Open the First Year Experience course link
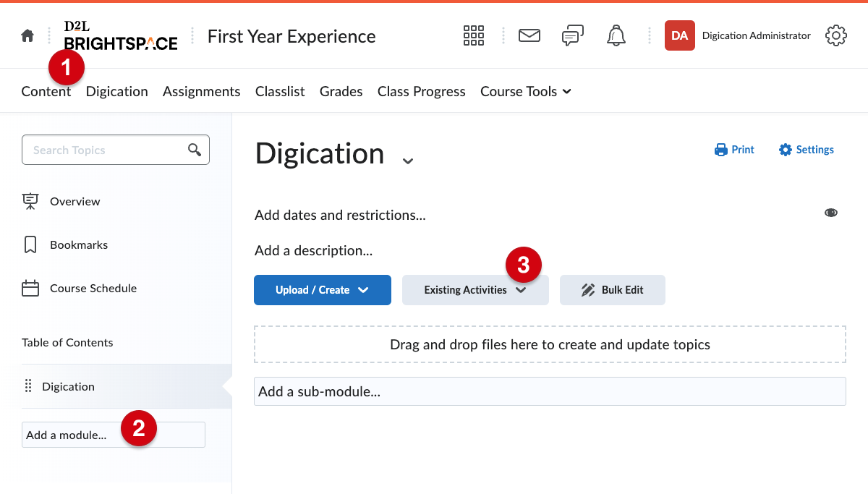868x494 pixels. pos(292,36)
